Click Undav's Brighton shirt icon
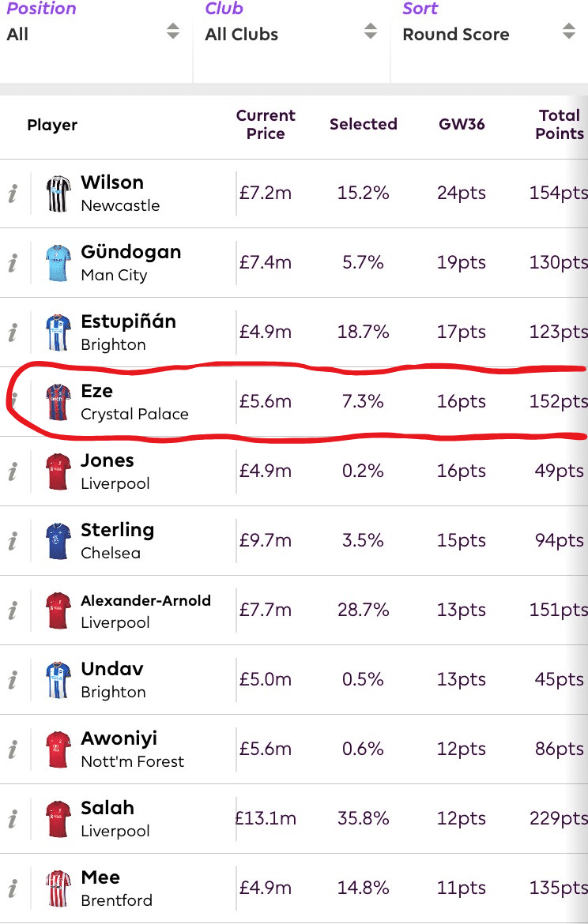Screen dimensions: 588x924 (x=58, y=679)
